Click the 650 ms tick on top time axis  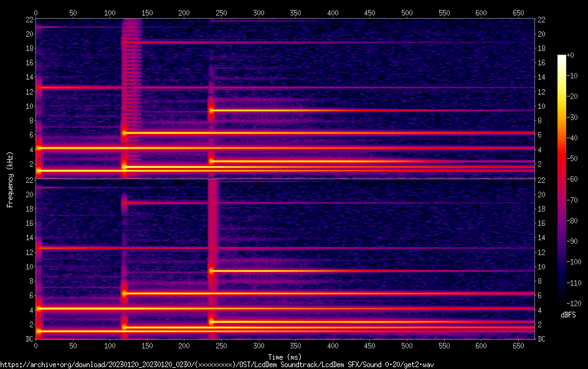(443, 12)
